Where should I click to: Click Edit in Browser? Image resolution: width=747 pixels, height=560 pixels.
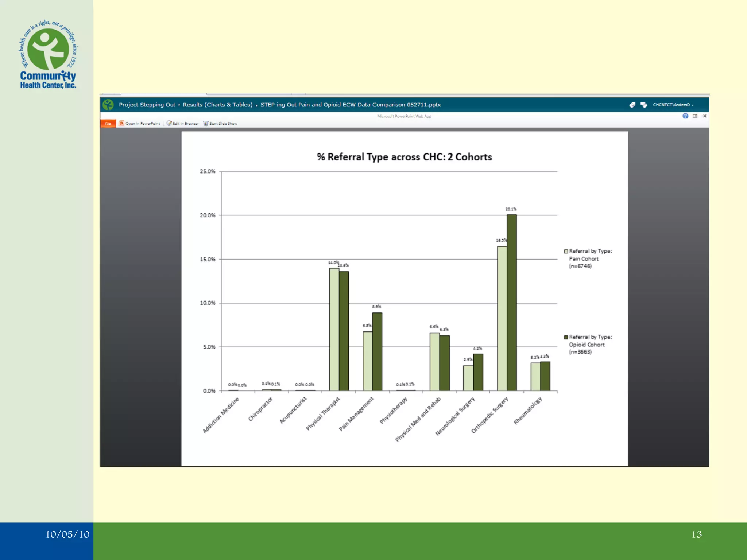[185, 124]
